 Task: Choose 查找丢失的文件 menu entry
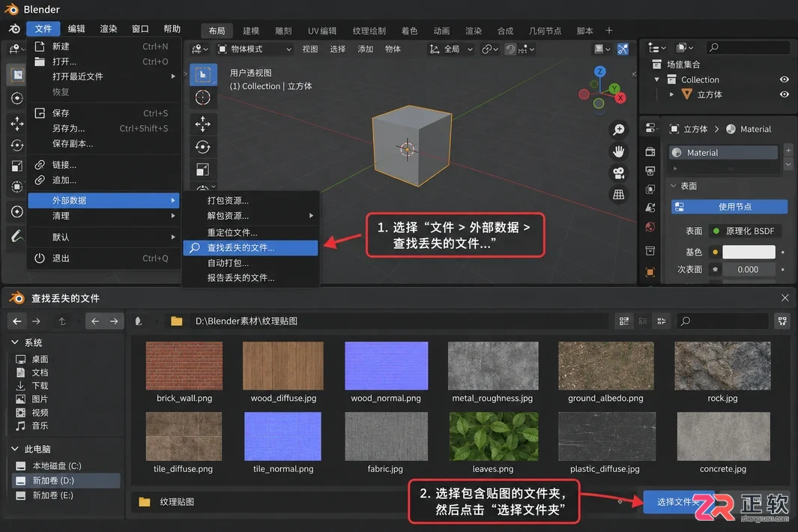[x=250, y=248]
